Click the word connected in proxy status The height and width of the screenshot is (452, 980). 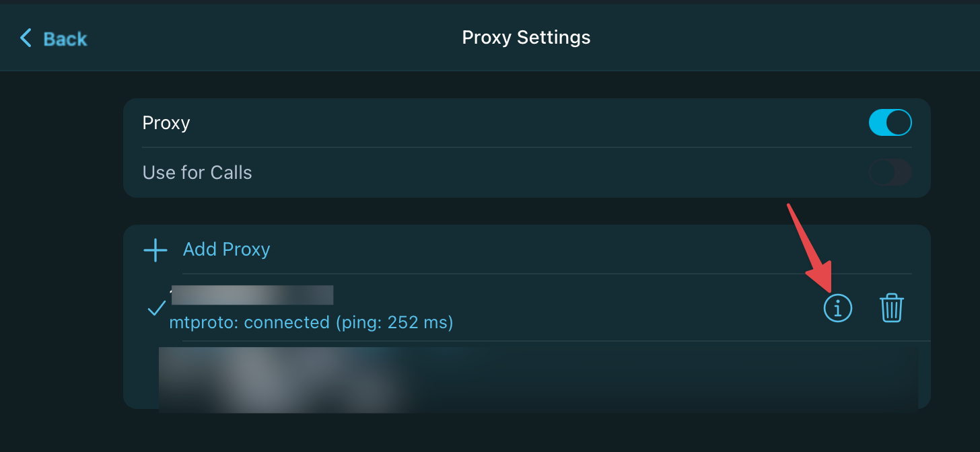pos(287,323)
